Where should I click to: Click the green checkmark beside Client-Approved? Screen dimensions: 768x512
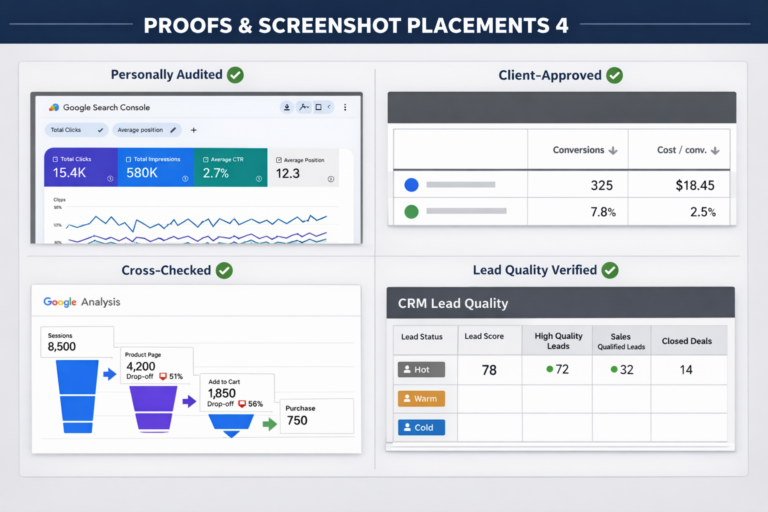click(614, 75)
